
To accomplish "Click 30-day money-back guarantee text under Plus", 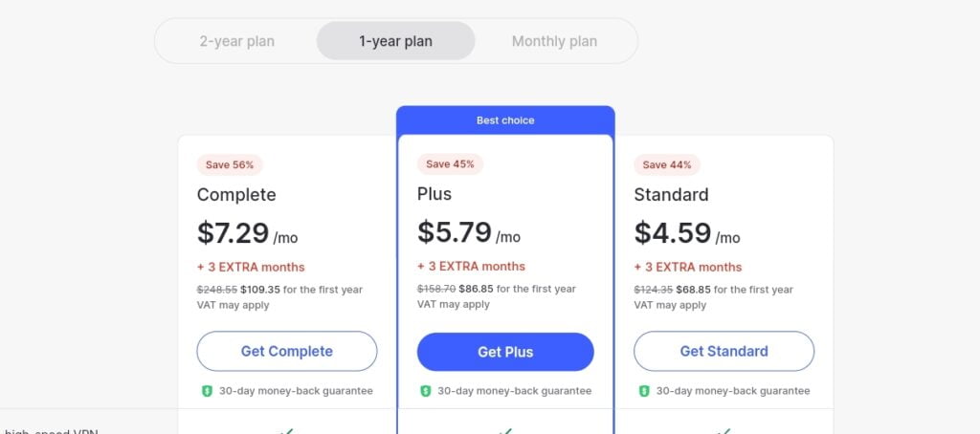I will pos(514,391).
